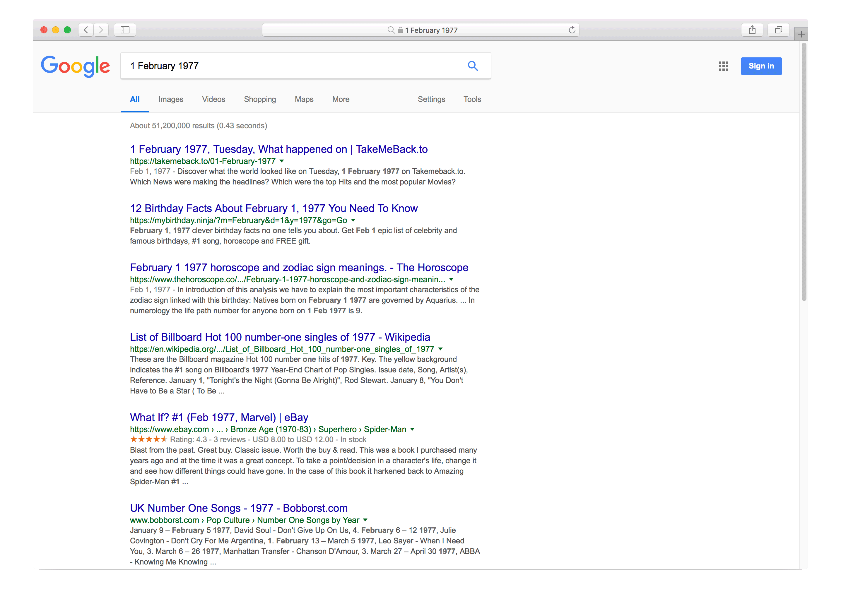Click the Safari forward arrow button
Viewport: 841px width, 616px height.
pos(101,30)
